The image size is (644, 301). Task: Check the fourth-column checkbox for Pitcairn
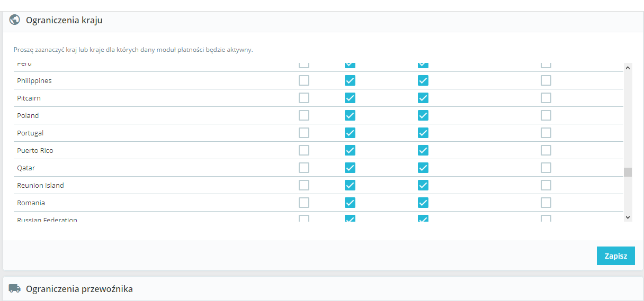[546, 98]
